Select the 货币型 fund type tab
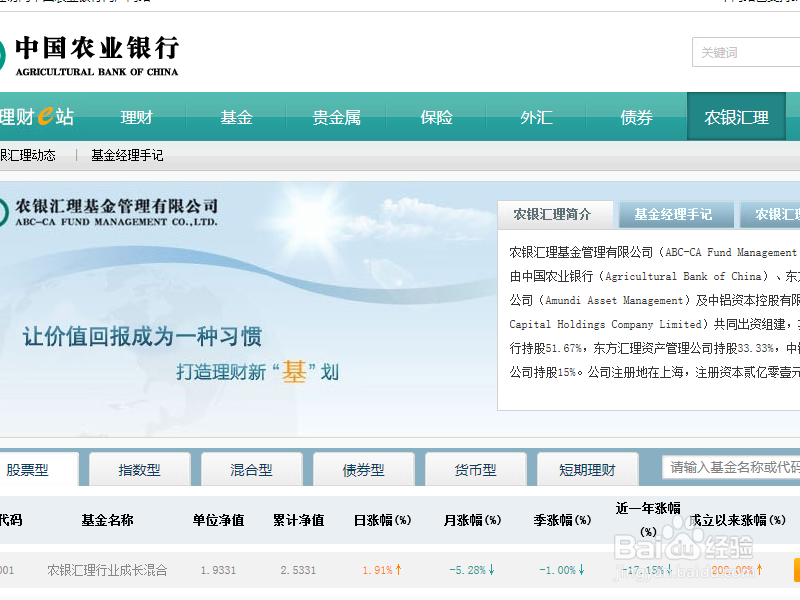800x600 pixels. click(476, 469)
